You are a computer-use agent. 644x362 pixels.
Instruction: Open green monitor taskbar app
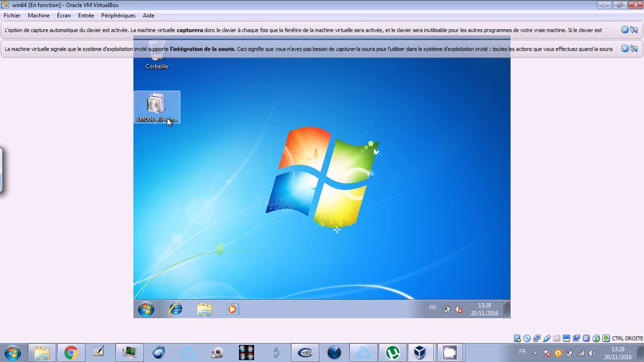[x=129, y=353]
